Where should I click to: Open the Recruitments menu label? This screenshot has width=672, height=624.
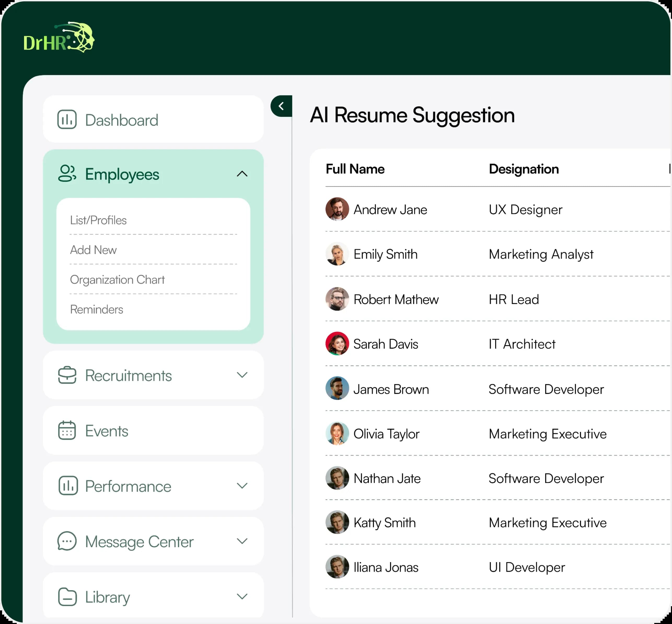click(128, 375)
